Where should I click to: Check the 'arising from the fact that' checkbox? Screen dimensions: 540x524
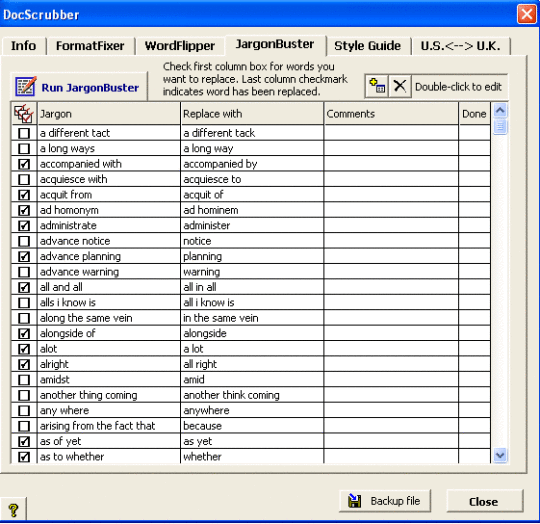[x=24, y=426]
